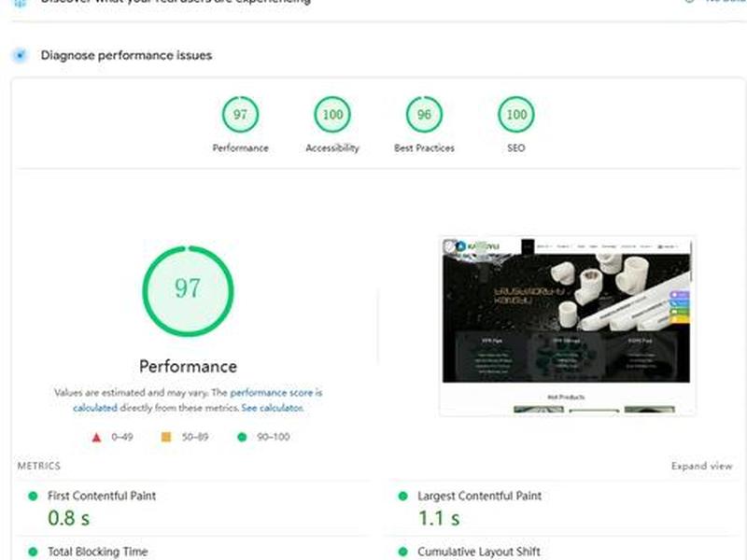Click the green dot beside Cumulative Layout Shift
The height and width of the screenshot is (560, 747).
[403, 552]
